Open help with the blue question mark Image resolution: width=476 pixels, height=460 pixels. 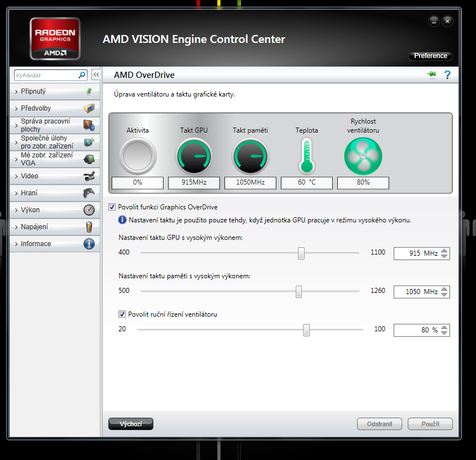coord(447,75)
